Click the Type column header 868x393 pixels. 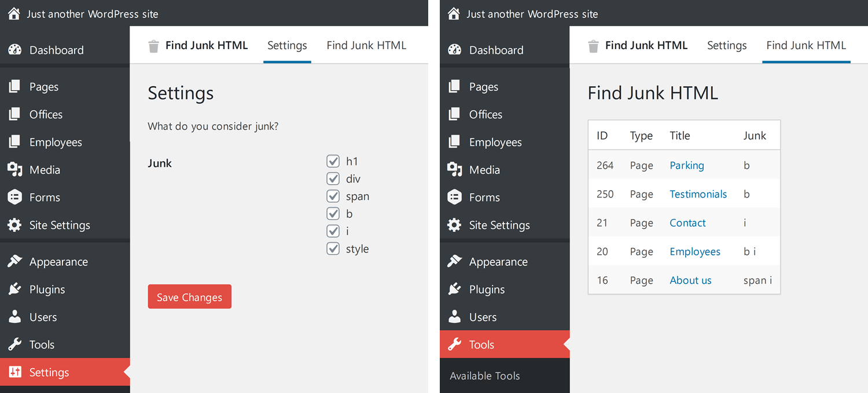[x=641, y=136]
